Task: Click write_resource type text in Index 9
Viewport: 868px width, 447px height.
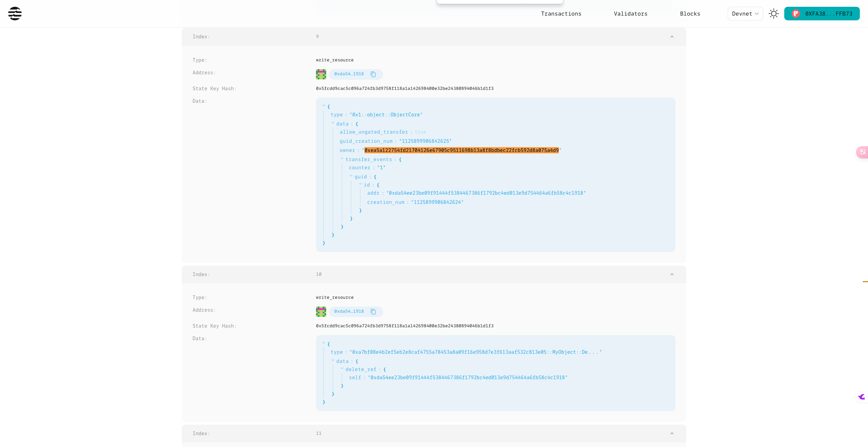Action: click(x=335, y=60)
